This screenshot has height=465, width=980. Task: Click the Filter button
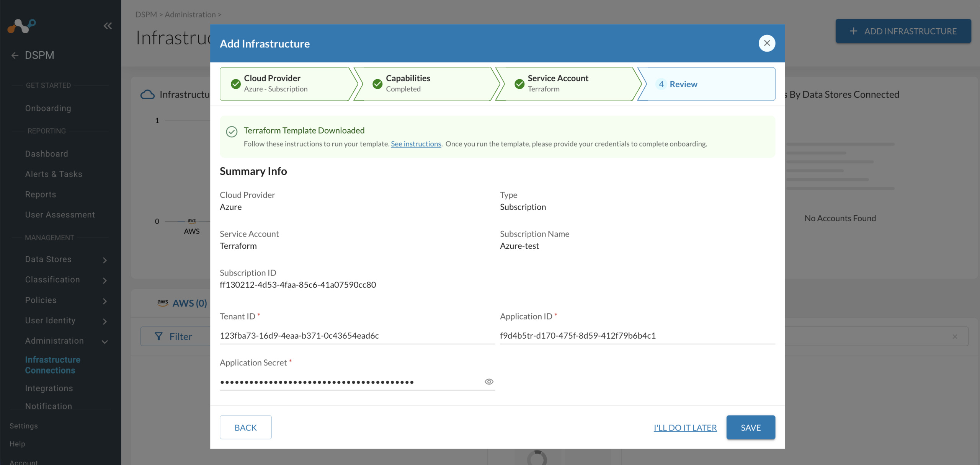[x=175, y=336]
